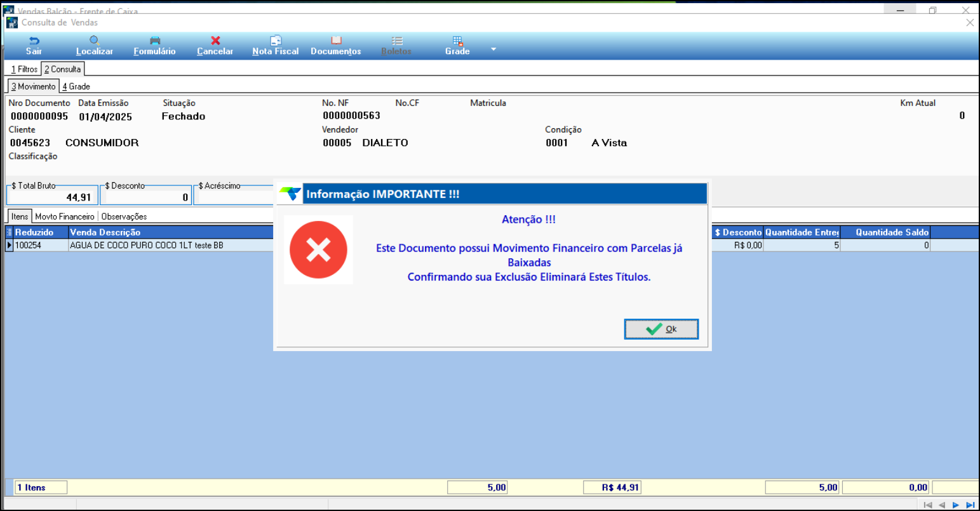Click the document number 0000000095
Viewport: 980px width, 511px height.
pos(39,116)
